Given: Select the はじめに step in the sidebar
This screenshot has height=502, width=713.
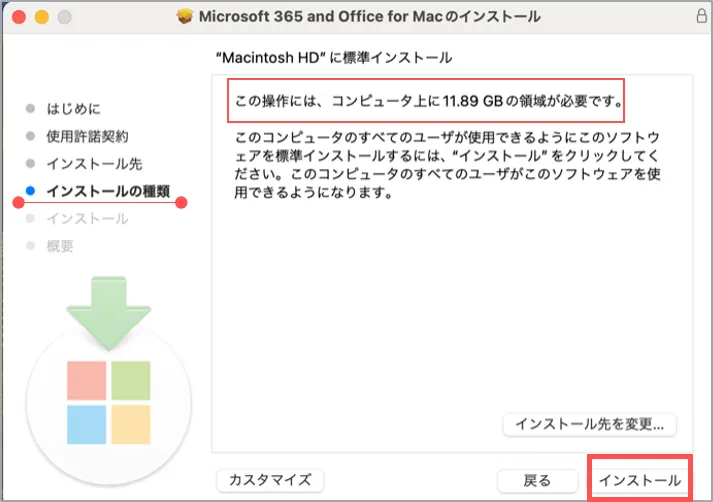Looking at the screenshot, I should coord(73,109).
